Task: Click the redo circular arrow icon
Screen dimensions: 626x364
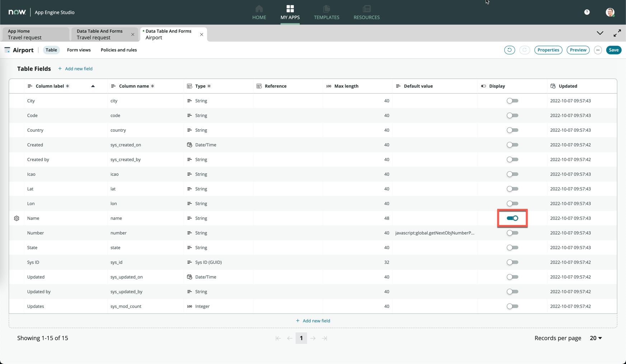Action: [x=524, y=50]
